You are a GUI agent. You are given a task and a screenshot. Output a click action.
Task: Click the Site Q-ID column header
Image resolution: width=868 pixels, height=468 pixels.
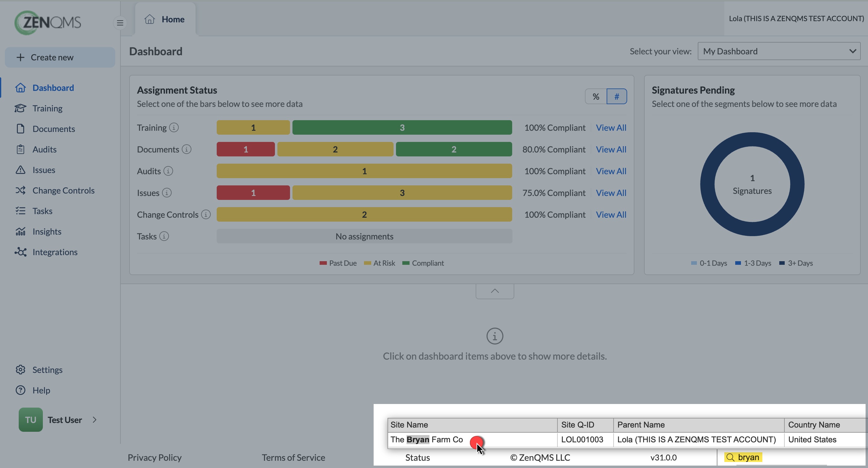click(x=585, y=425)
